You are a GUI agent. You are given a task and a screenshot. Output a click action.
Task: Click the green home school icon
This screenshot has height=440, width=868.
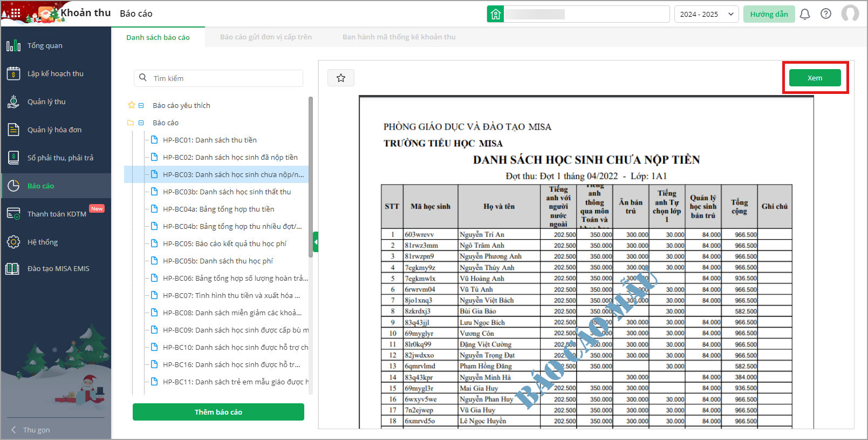pyautogui.click(x=495, y=14)
